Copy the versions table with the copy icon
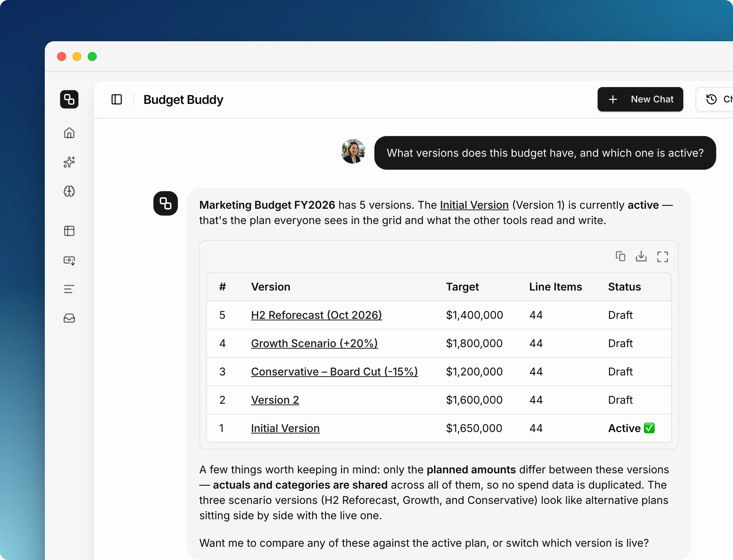 click(620, 256)
